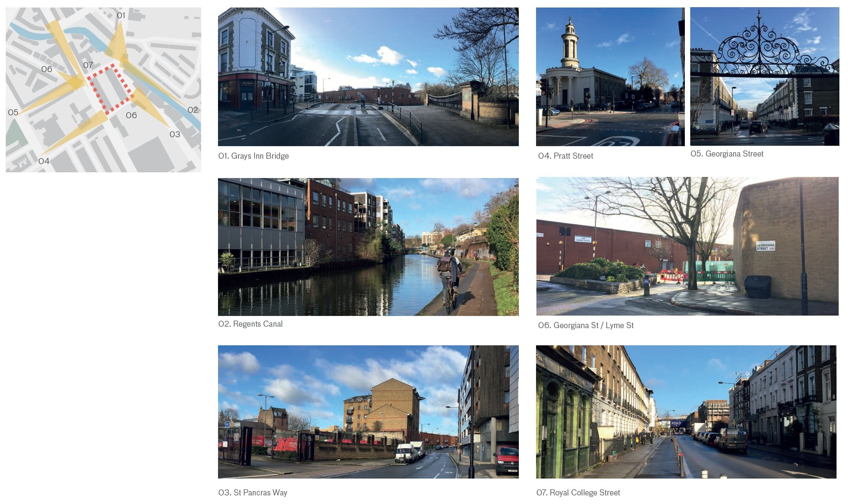Image resolution: width=848 pixels, height=504 pixels.
Task: Select map viewpoint label 07
Action: [x=88, y=65]
